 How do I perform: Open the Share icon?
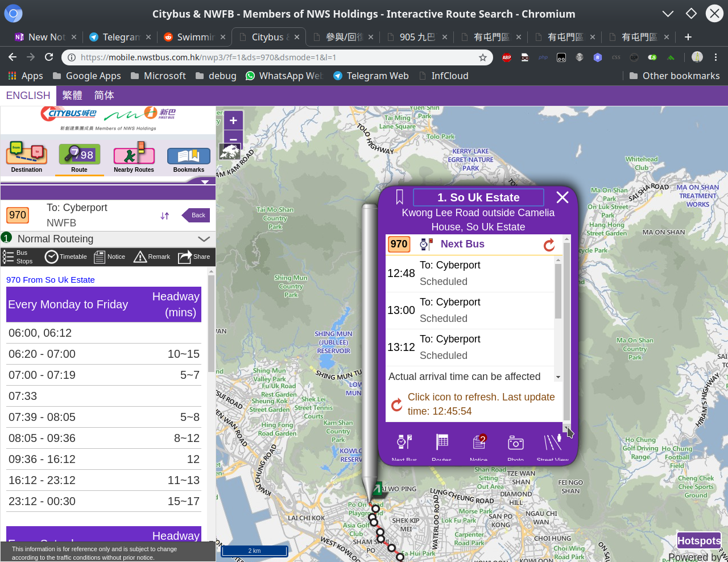click(x=185, y=257)
